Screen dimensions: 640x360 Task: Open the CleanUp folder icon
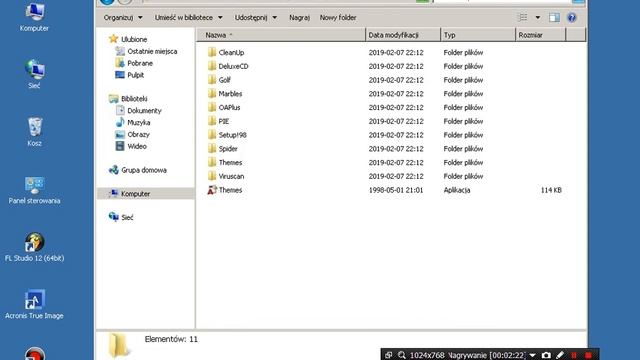[x=212, y=52]
